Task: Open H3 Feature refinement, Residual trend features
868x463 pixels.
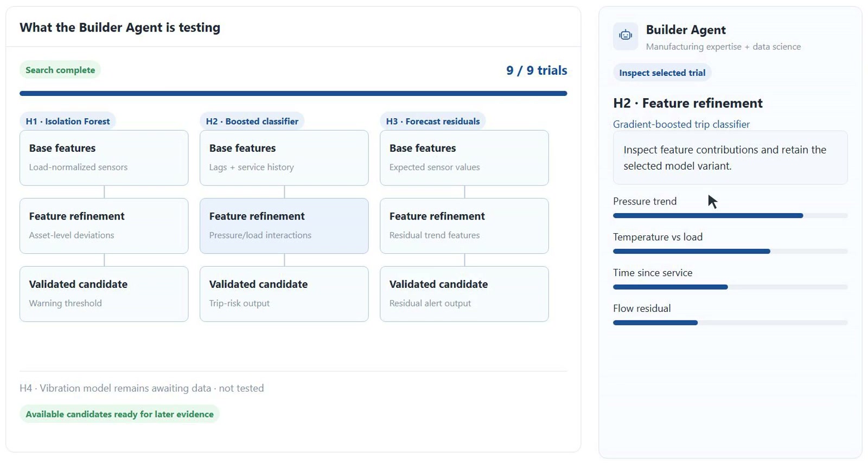Action: tap(464, 226)
